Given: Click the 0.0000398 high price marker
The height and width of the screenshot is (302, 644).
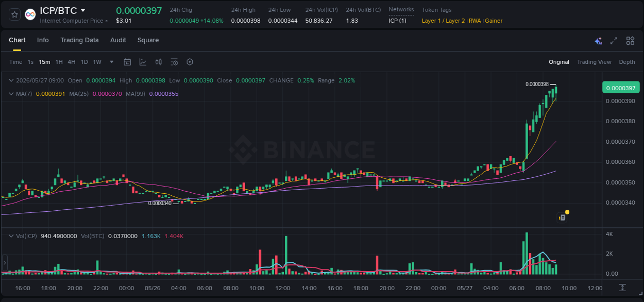Looking at the screenshot, I should 537,84.
